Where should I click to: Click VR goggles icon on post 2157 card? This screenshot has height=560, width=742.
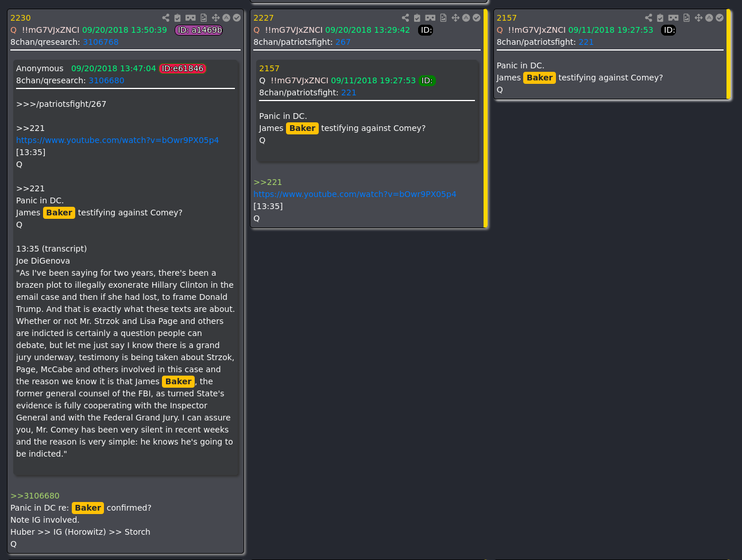[674, 18]
